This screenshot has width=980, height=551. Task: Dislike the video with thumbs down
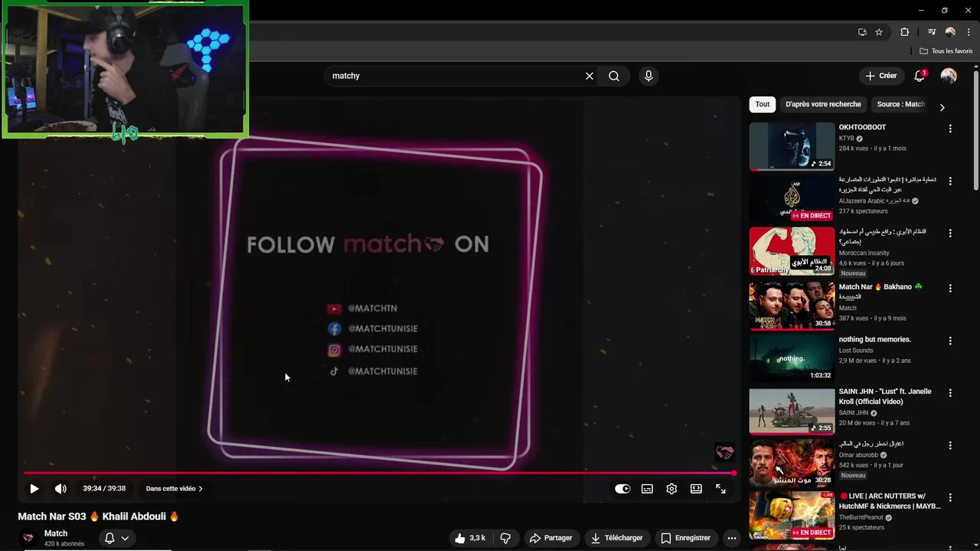[505, 538]
